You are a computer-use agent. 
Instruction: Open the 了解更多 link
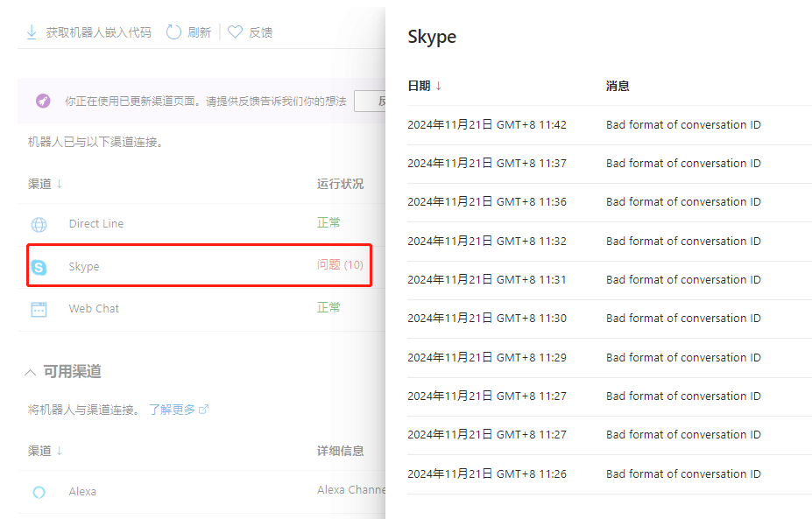[x=173, y=409]
